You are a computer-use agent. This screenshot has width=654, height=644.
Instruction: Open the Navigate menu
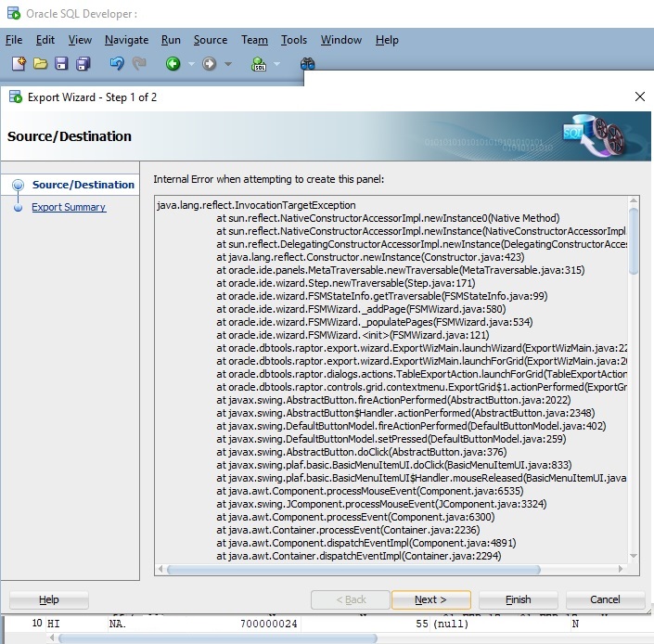pyautogui.click(x=126, y=40)
